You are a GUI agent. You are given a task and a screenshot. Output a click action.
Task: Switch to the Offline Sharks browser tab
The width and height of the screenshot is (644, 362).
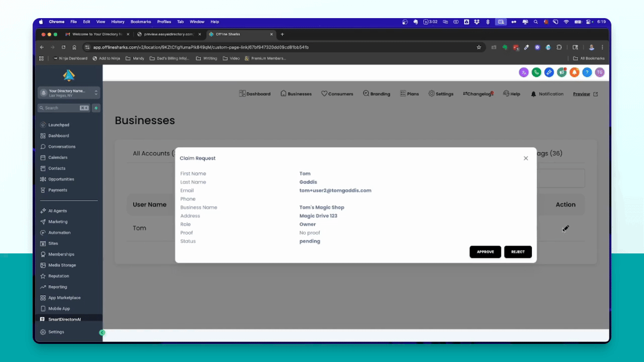(x=241, y=34)
